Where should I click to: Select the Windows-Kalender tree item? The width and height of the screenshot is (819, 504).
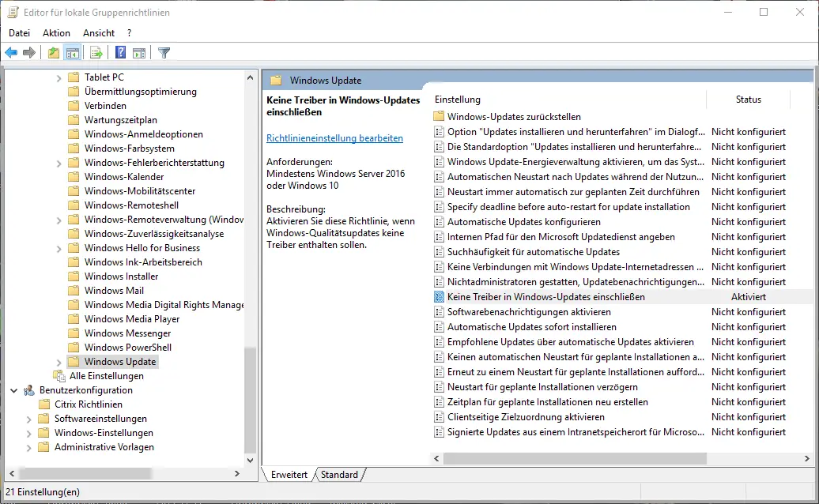[124, 177]
